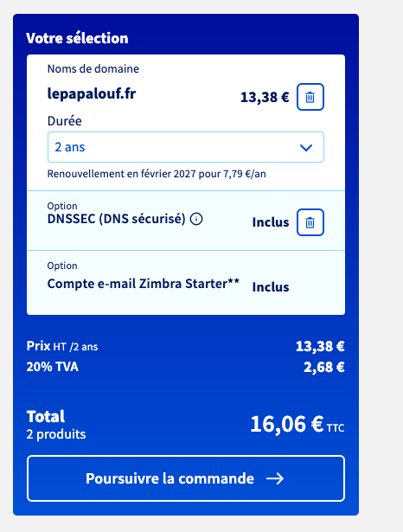Click the 16,06 € TTC total amount
The height and width of the screenshot is (532, 403).
[297, 424]
